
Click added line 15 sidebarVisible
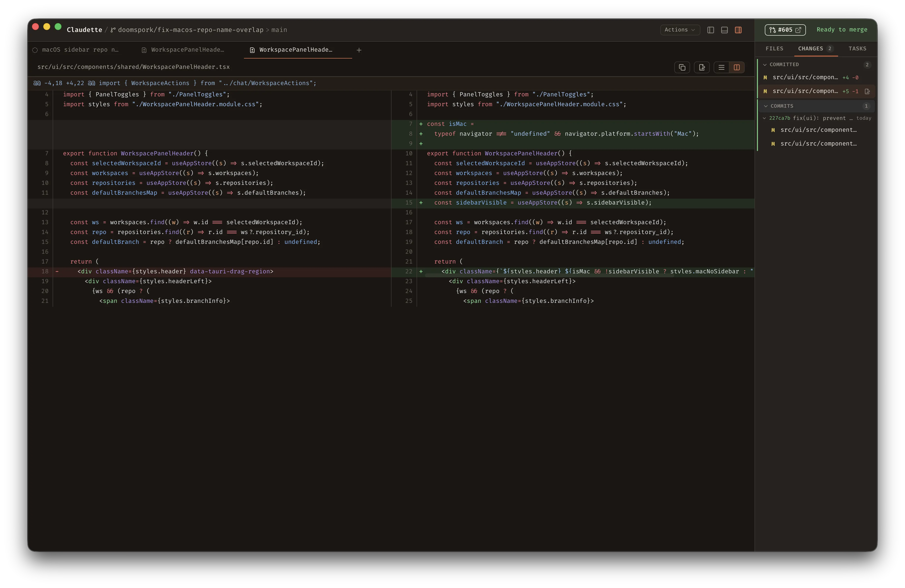click(573, 203)
